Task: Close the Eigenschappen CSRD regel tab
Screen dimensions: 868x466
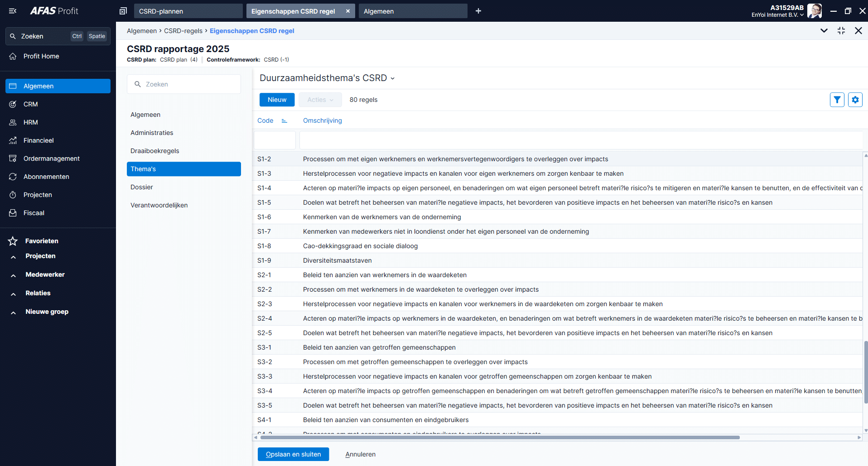Action: (x=348, y=11)
